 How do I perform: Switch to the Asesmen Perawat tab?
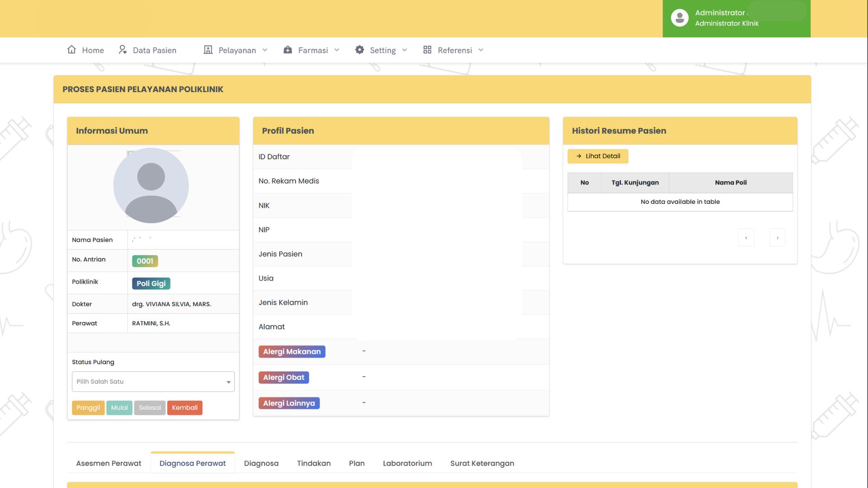108,463
